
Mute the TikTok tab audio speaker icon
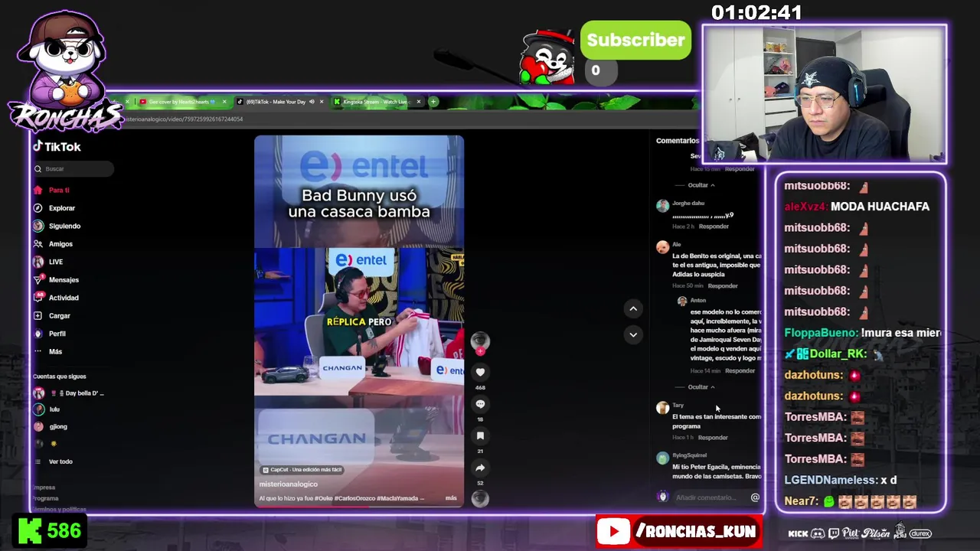point(312,102)
